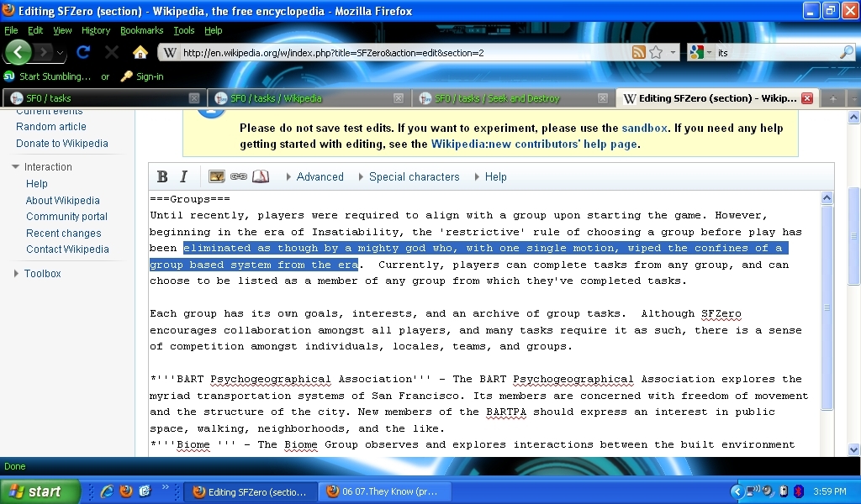Image resolution: width=861 pixels, height=504 pixels.
Task: Open the address bar history dropdown
Action: [x=673, y=53]
